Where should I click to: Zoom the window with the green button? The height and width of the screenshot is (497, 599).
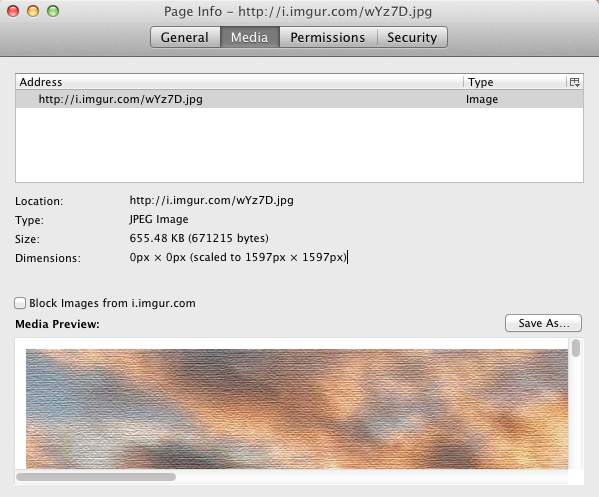[53, 11]
